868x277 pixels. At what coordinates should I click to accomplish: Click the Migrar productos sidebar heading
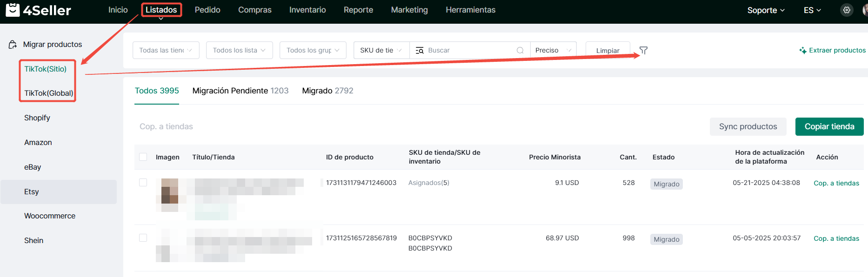pos(53,44)
